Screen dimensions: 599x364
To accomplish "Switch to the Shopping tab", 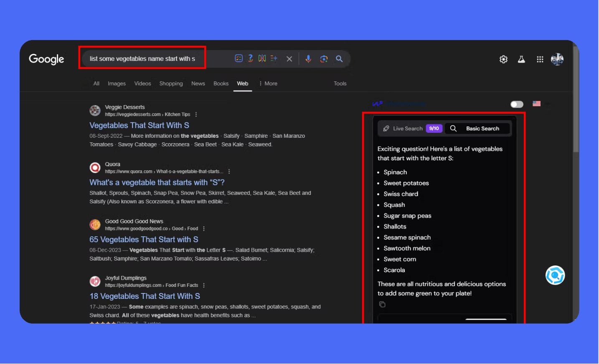I will click(x=171, y=83).
